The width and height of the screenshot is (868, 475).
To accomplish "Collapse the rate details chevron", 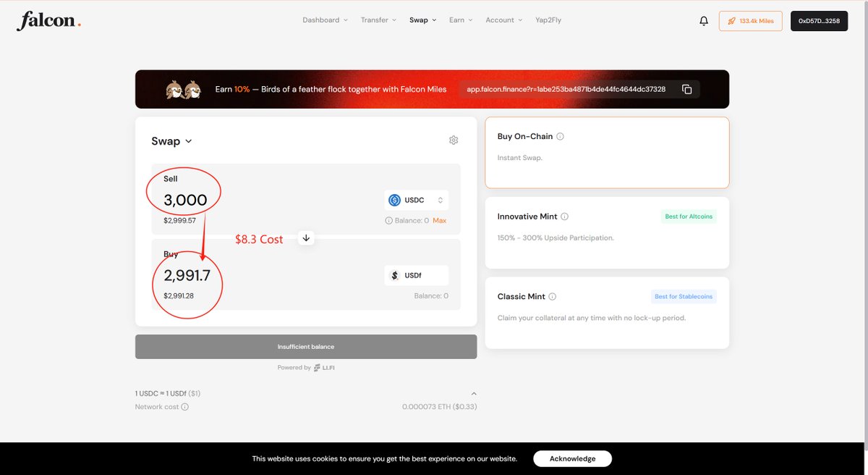I will click(x=474, y=393).
